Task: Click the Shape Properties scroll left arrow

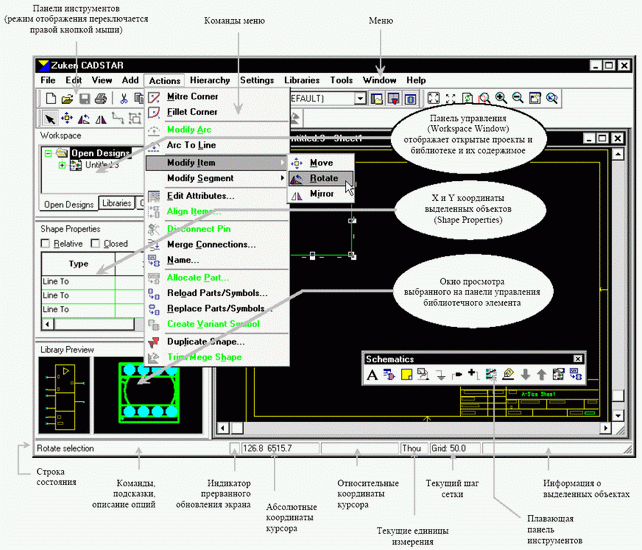Action: (47, 324)
